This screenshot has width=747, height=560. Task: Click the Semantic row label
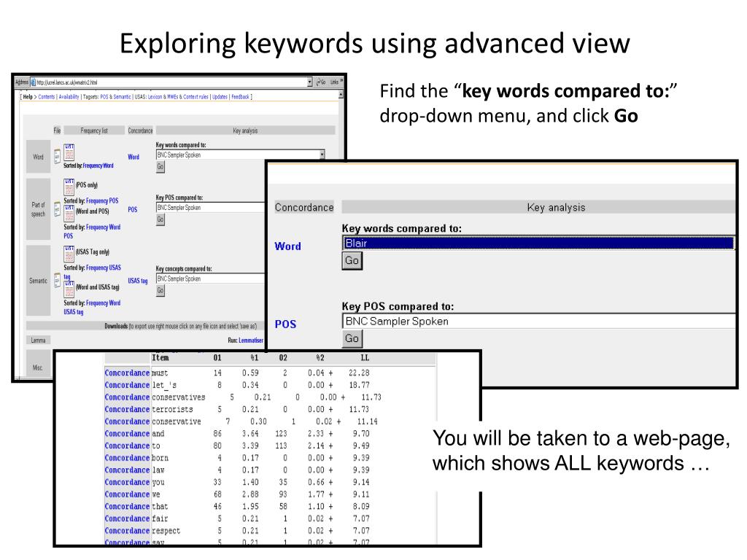click(x=38, y=281)
